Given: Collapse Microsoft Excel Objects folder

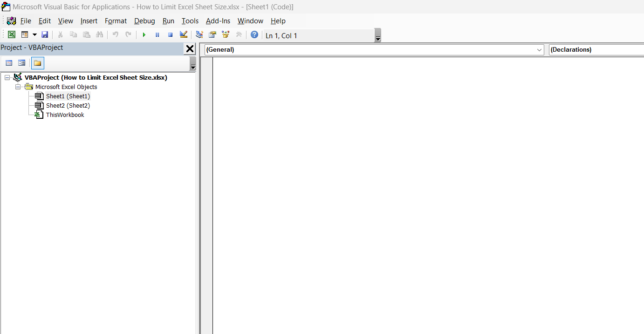Looking at the screenshot, I should (x=18, y=87).
